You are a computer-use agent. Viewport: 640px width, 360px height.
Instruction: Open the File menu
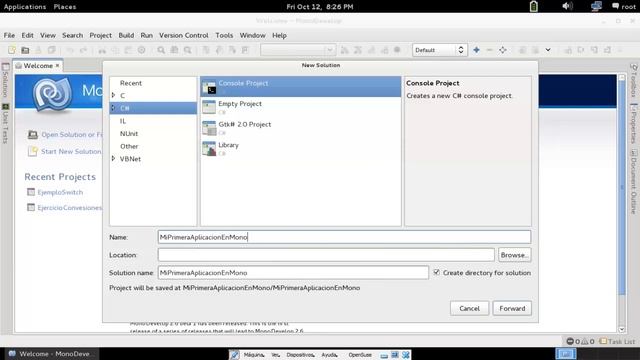pyautogui.click(x=9, y=35)
